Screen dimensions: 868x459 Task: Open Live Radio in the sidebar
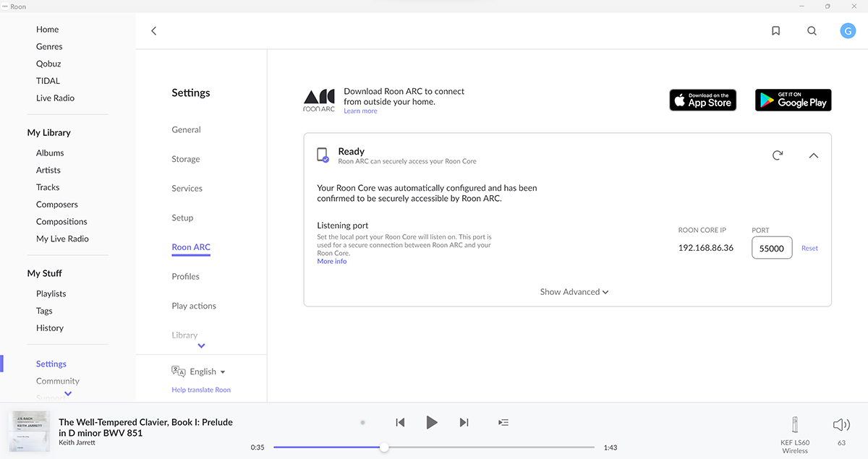pos(55,98)
